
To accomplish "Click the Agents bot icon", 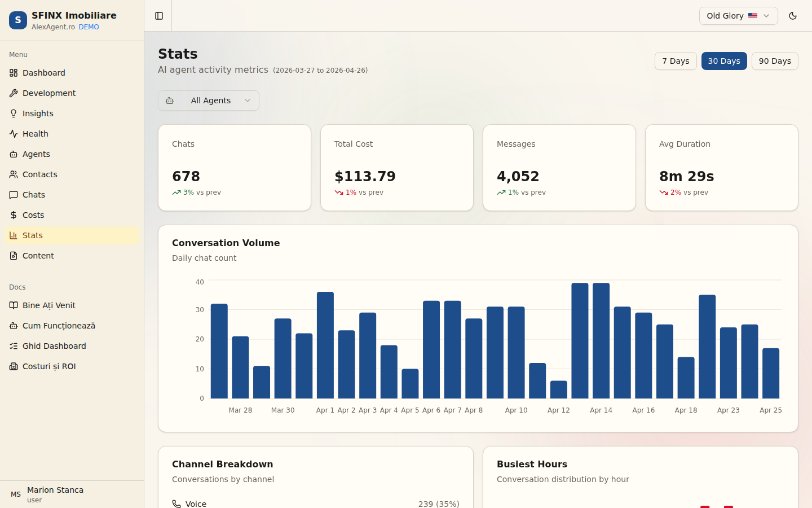I will (x=14, y=154).
